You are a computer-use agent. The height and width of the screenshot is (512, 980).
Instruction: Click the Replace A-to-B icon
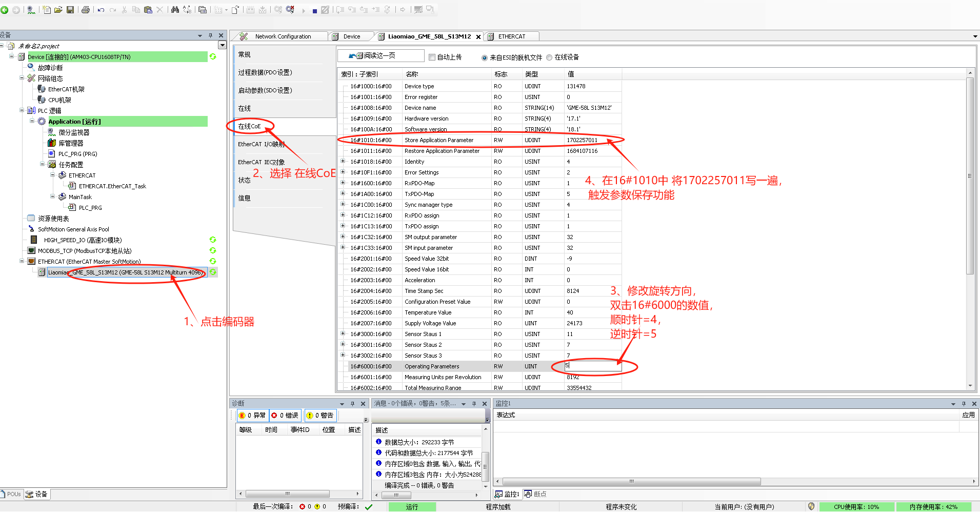187,10
